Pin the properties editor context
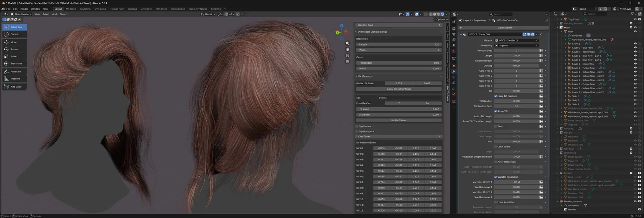Screen dimensions: 644x218 pos(546,21)
